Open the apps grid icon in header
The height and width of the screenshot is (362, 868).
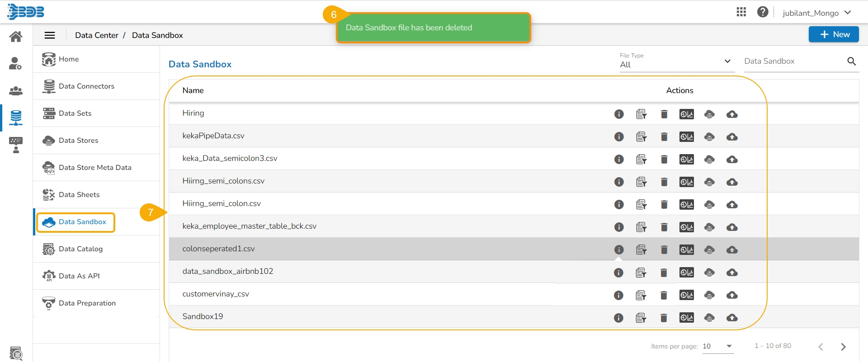(x=741, y=12)
